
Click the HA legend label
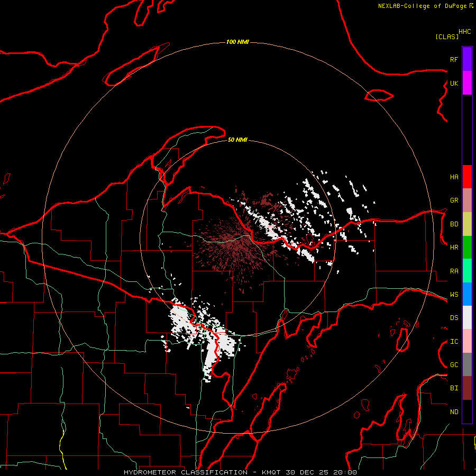[x=454, y=177]
